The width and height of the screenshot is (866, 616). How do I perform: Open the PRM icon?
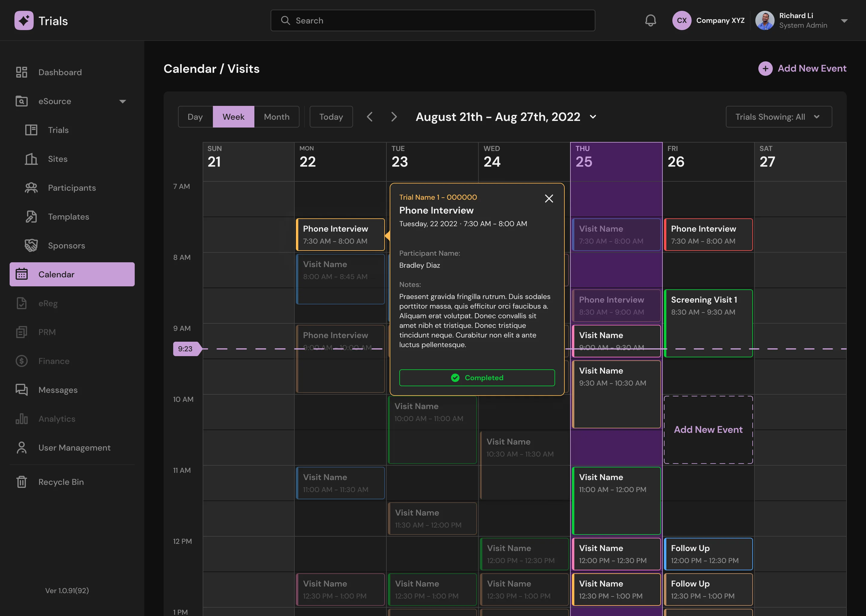point(22,332)
